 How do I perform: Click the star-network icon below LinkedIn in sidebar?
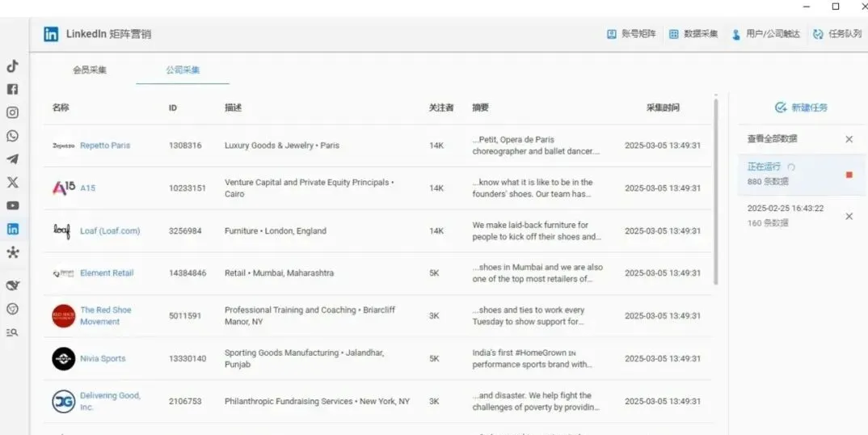12,253
